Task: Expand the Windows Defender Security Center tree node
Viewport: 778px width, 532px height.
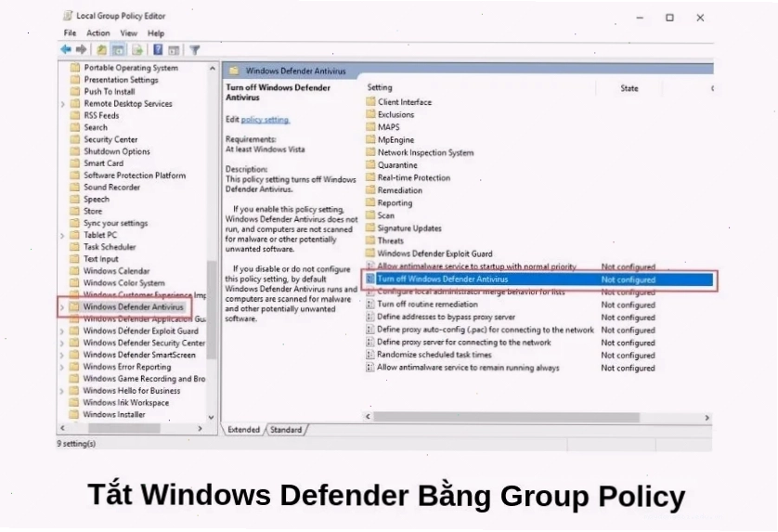Action: 62,343
